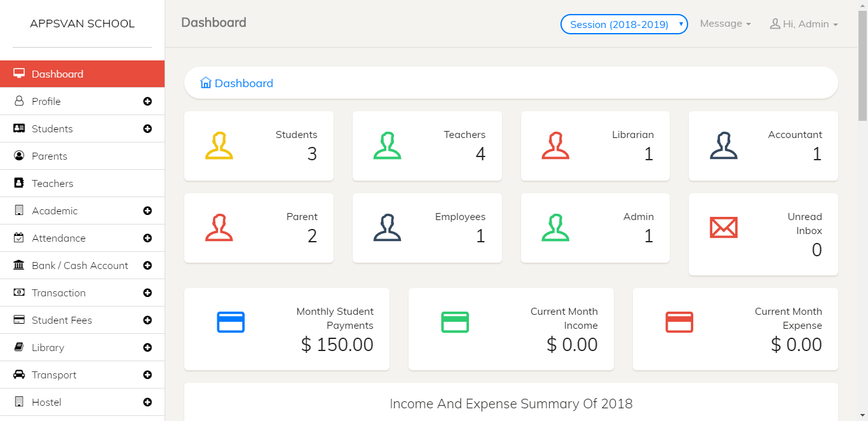
Task: Click the dark Accountant card icon
Action: coord(723,146)
